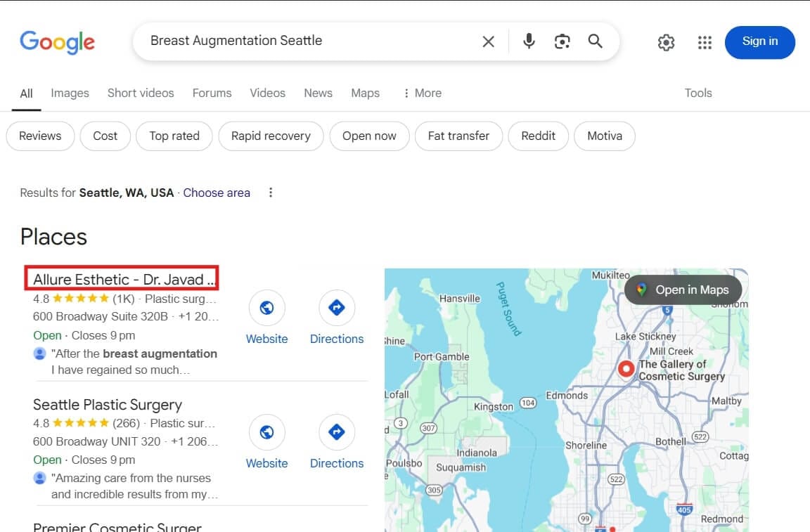Open Website globe icon for Allure Esthetic
810x532 pixels.
[266, 308]
